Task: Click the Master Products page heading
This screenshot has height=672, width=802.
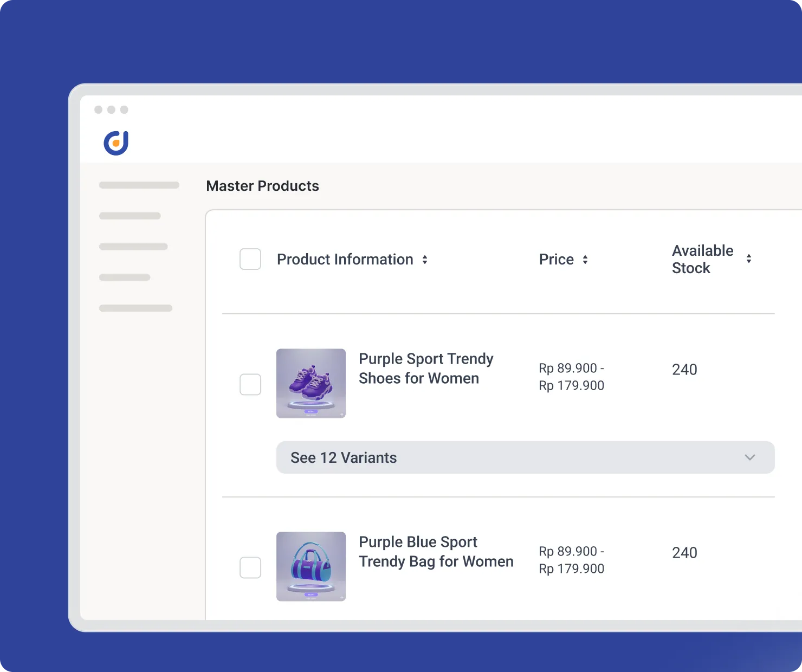Action: tap(262, 186)
